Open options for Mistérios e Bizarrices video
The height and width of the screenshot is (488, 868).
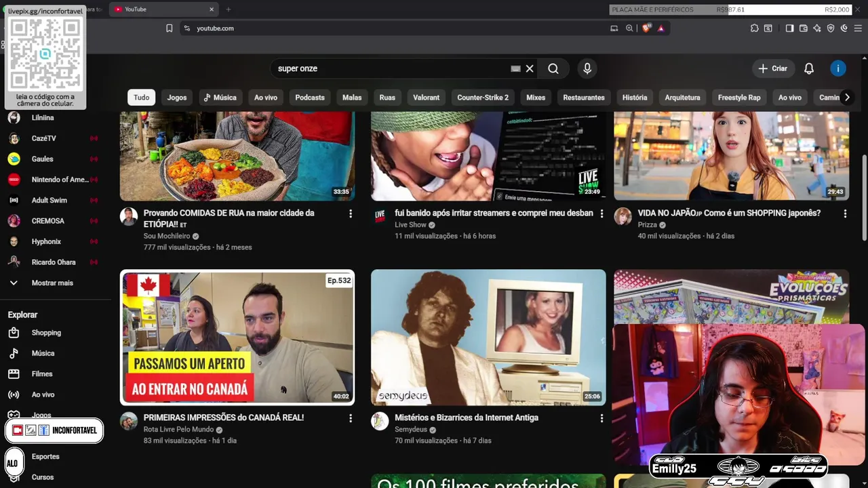(601, 418)
